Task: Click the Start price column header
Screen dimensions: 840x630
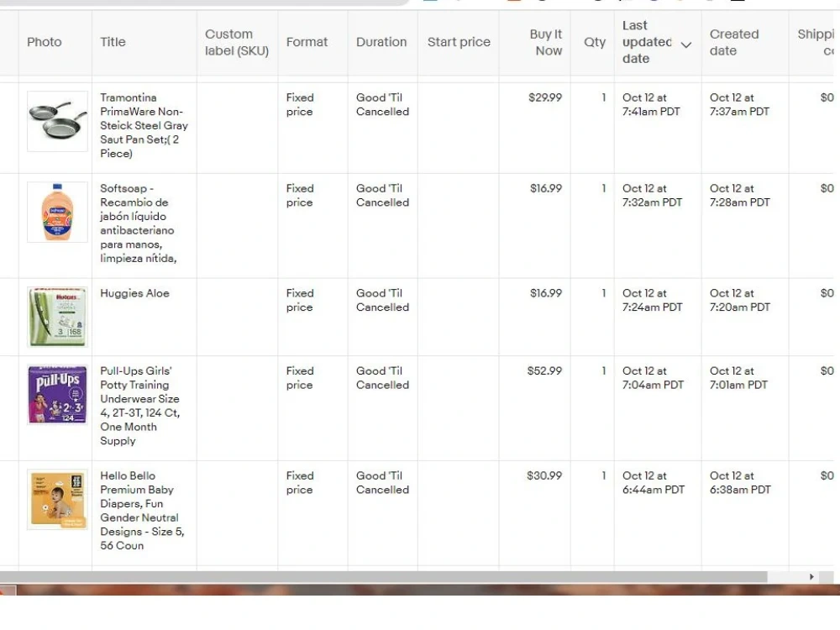Action: (x=459, y=42)
